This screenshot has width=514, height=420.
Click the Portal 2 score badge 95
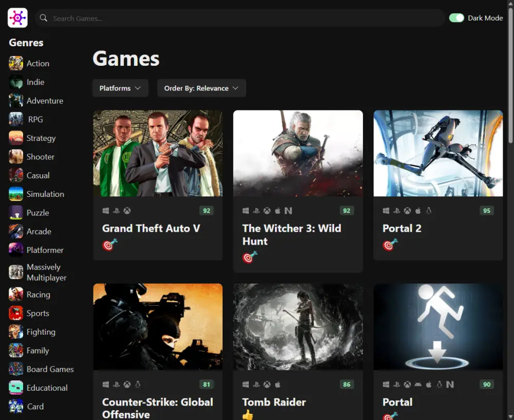[x=487, y=210]
